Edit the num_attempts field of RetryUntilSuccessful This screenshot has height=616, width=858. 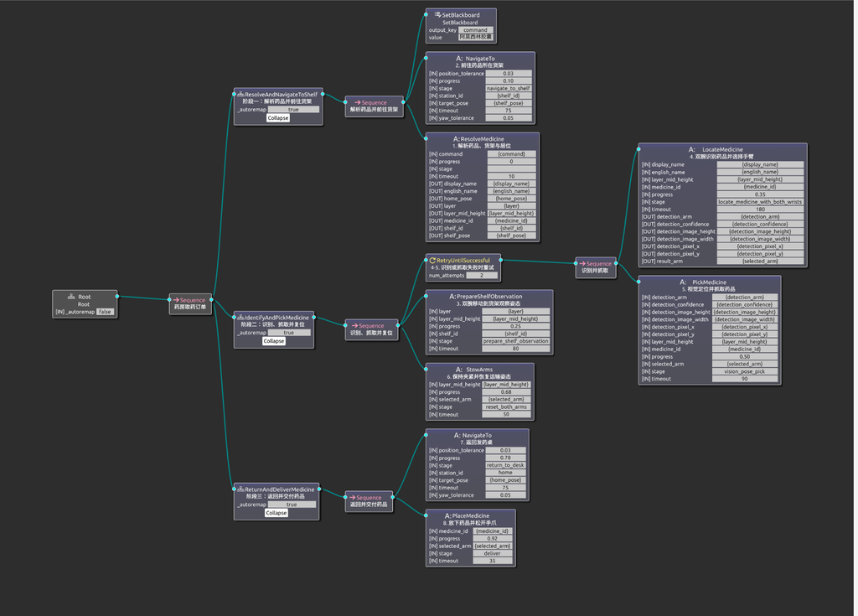tap(482, 276)
